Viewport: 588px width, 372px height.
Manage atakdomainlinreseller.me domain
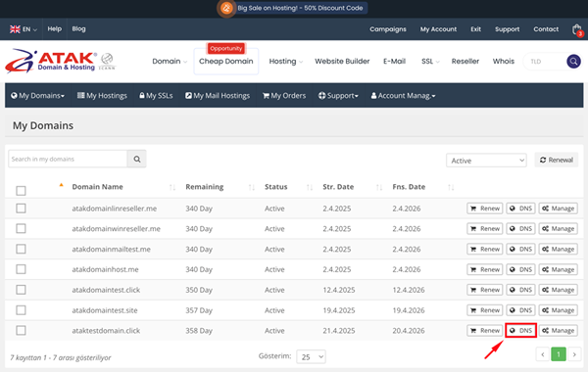559,209
